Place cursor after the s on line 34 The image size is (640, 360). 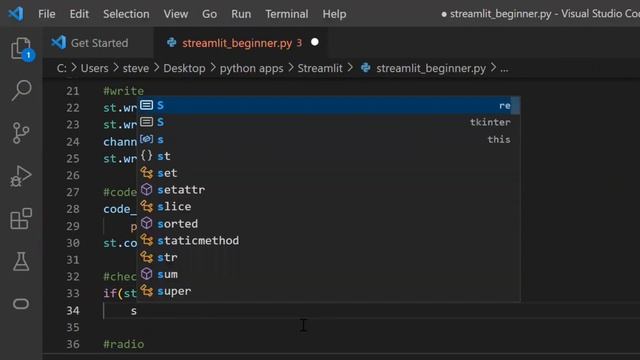click(x=137, y=311)
